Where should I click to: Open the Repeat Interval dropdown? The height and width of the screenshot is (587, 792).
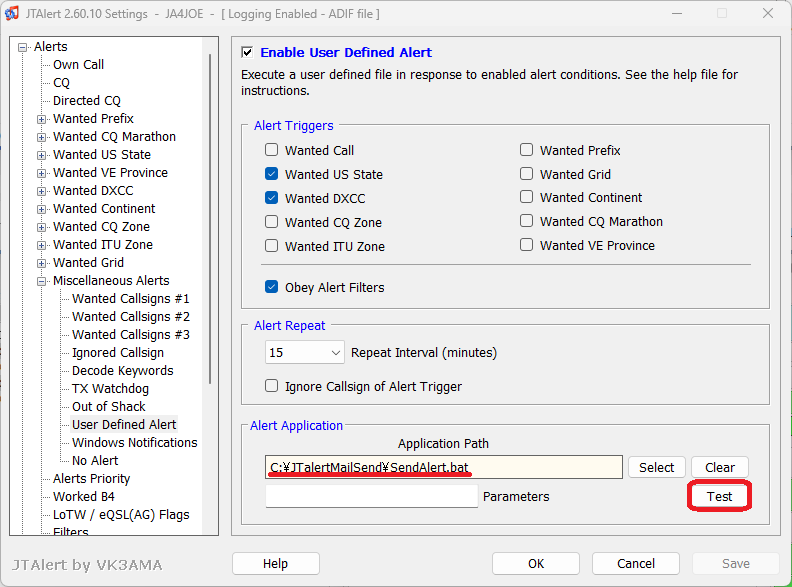point(305,353)
